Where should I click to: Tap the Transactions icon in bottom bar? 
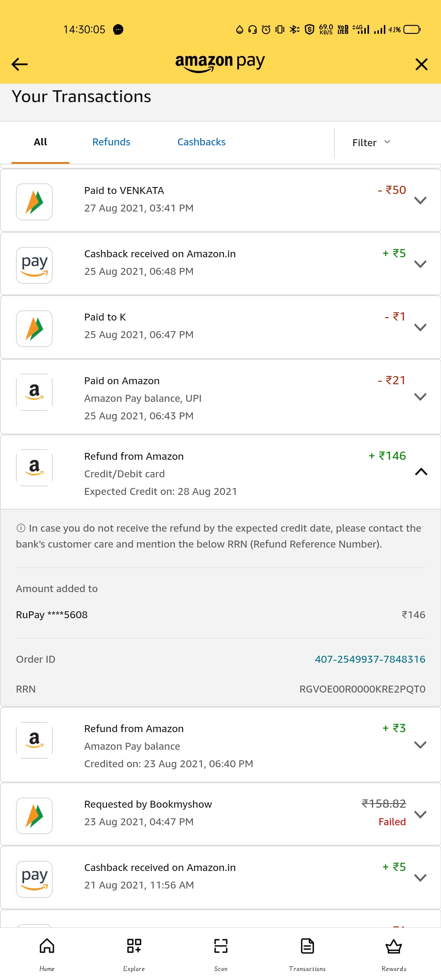point(307,946)
